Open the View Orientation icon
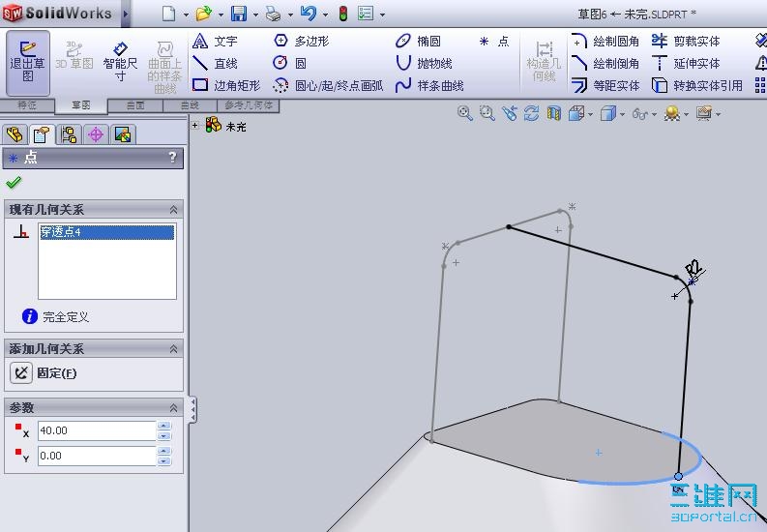The width and height of the screenshot is (767, 532). click(576, 113)
